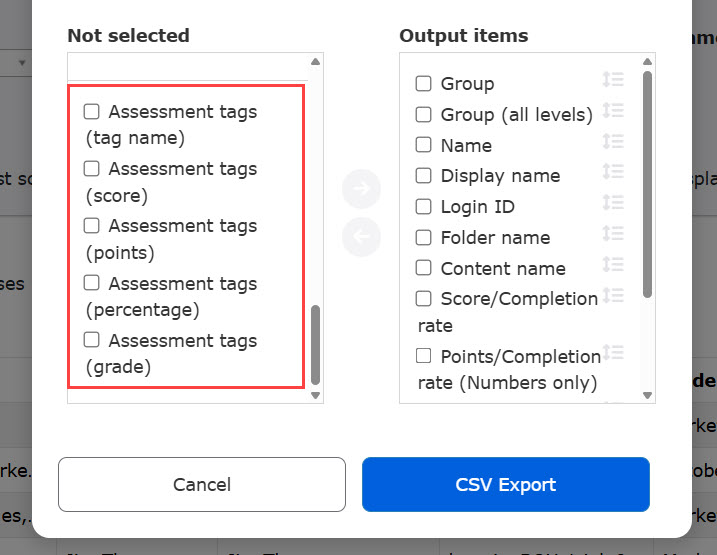Check the Points/Completion rate (Numbers only) box
The width and height of the screenshot is (717, 555).
pyautogui.click(x=424, y=356)
